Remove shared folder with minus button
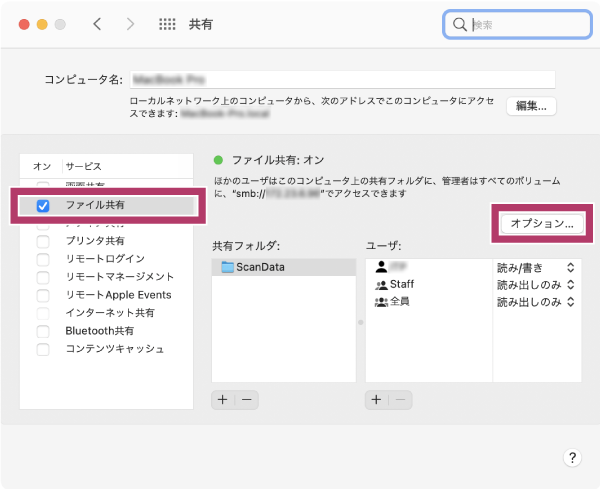 [247, 400]
